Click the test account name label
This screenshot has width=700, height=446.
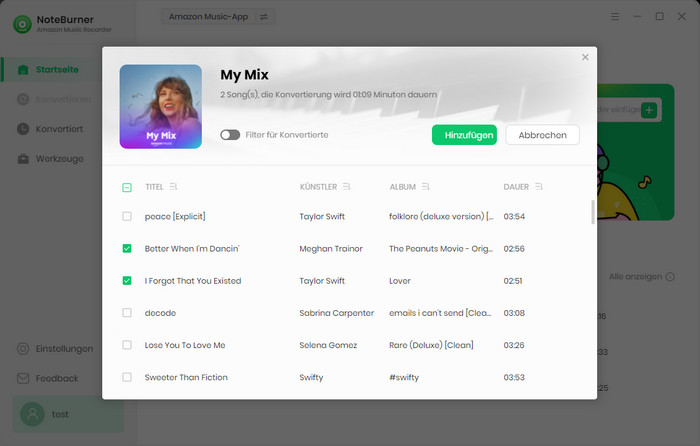pyautogui.click(x=60, y=414)
